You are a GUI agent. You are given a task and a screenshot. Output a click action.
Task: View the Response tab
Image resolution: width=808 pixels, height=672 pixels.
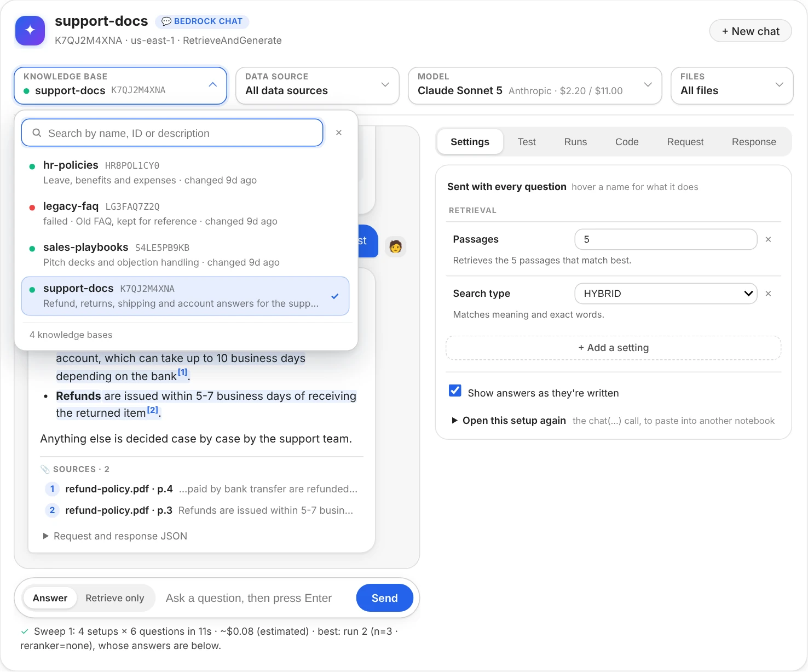754,142
